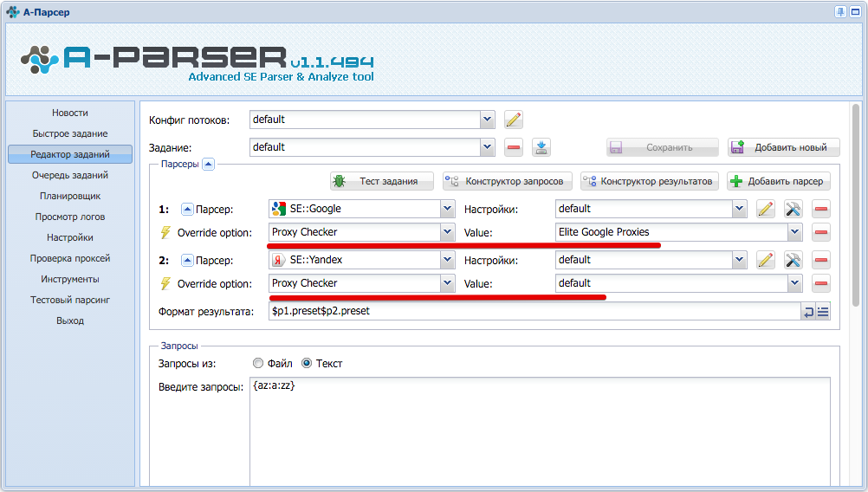Edit SE::Yandex settings with pencil icon
Screen dimensions: 868x492
coord(766,260)
